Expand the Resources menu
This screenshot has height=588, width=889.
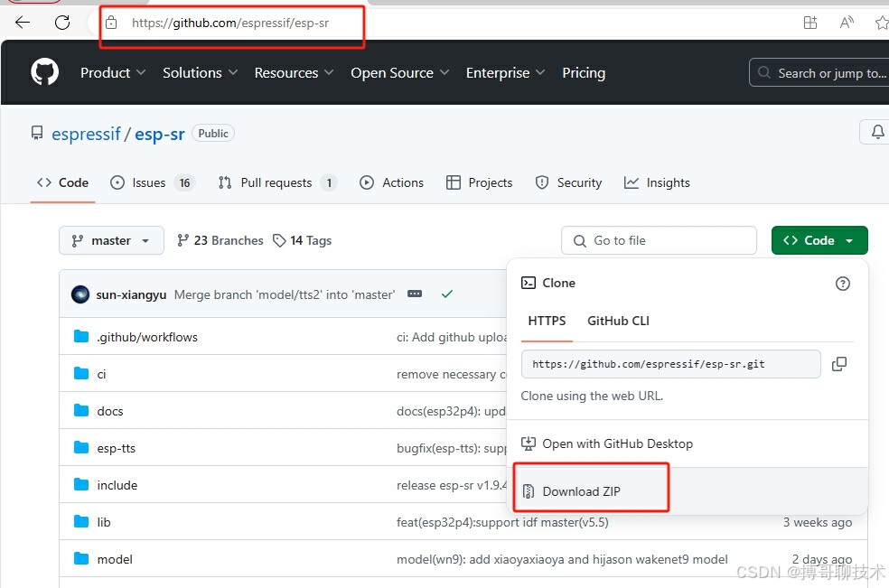click(294, 72)
